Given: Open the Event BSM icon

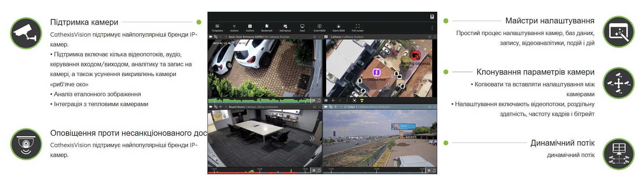Looking at the screenshot, I should click(320, 27).
